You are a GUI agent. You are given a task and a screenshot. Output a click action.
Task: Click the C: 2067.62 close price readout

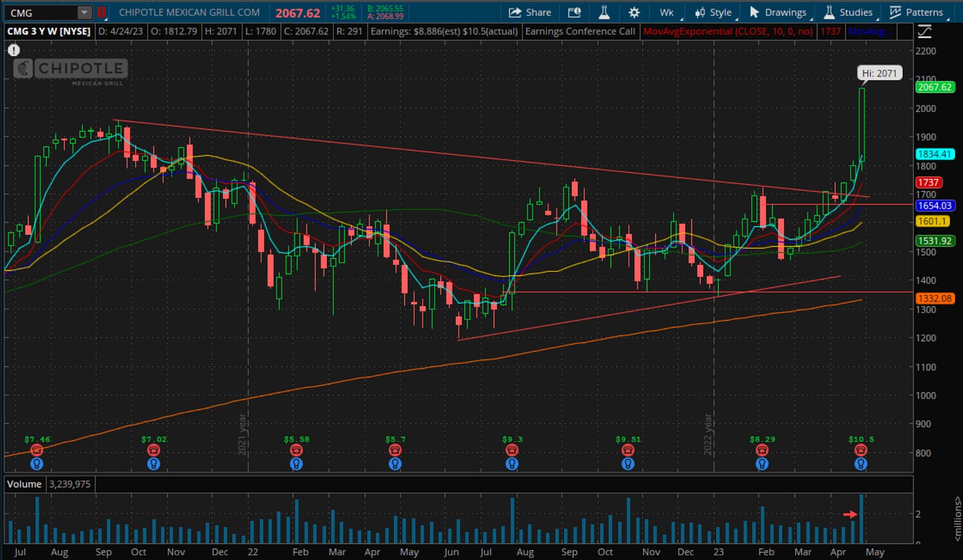coord(306,31)
